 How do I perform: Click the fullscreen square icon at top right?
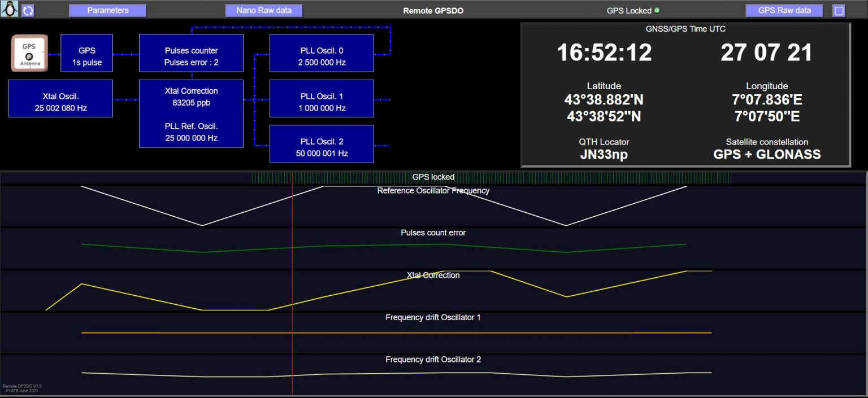839,10
